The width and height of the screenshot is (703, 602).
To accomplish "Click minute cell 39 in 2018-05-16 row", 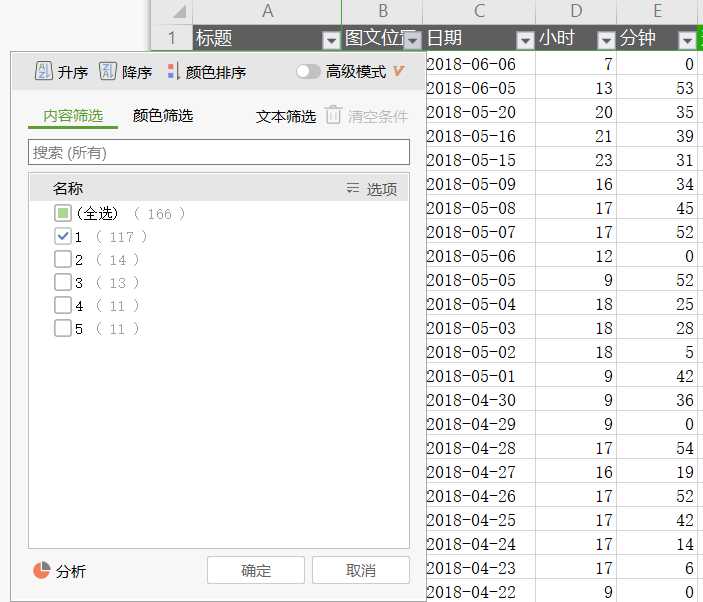I will pos(657,136).
